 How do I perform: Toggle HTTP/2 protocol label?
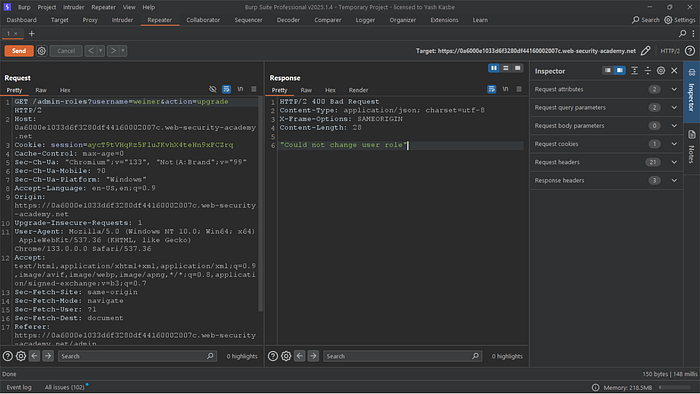(670, 51)
